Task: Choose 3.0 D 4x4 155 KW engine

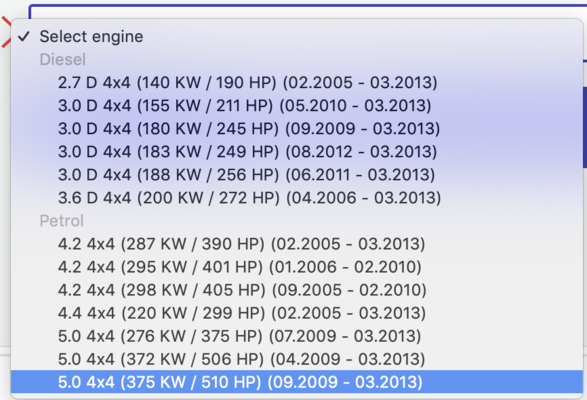Action: click(x=297, y=106)
